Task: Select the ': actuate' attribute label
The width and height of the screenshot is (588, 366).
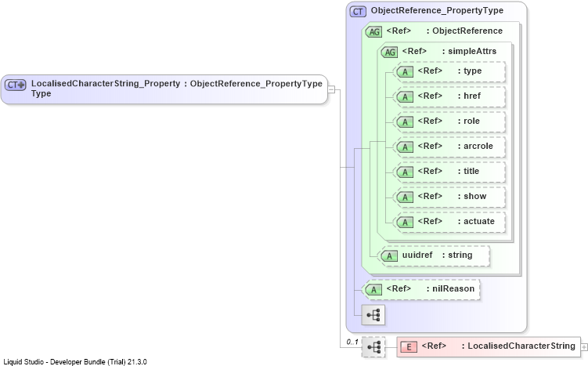Action: 476,222
